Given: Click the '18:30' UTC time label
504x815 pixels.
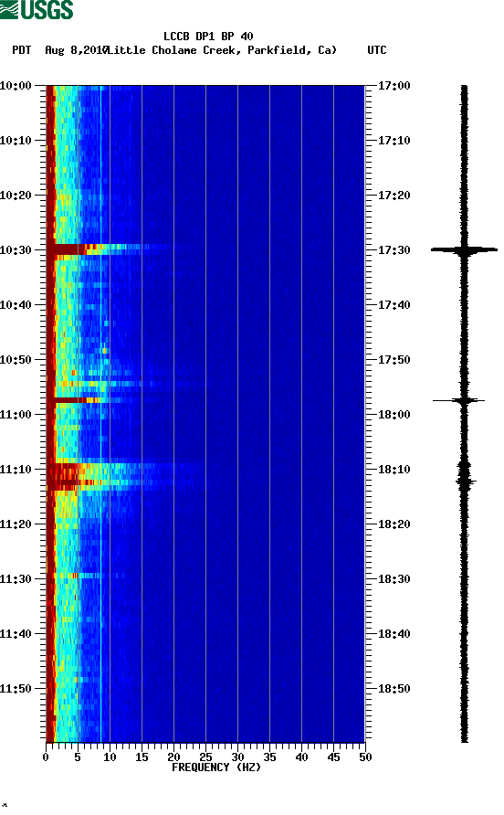Looking at the screenshot, I should tap(394, 579).
